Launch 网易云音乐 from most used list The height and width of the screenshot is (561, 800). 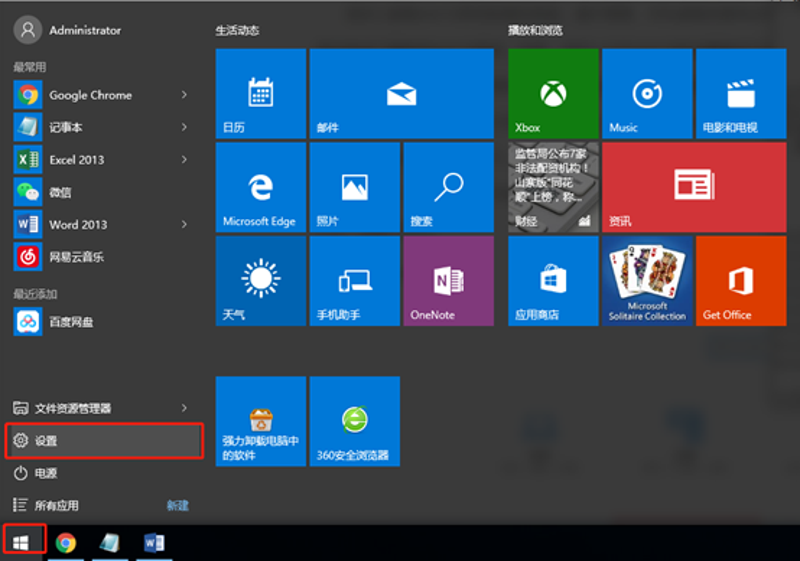tap(76, 257)
